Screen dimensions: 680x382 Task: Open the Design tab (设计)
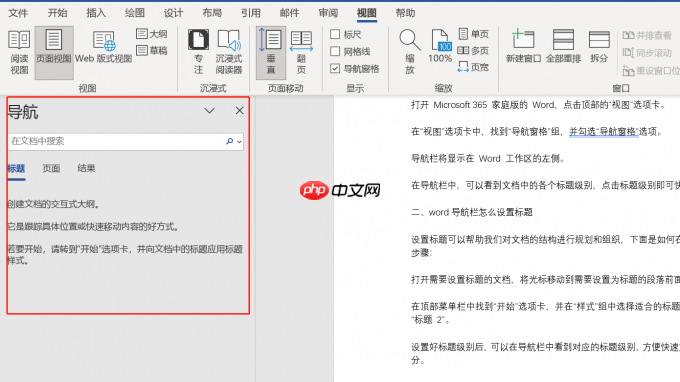(173, 13)
